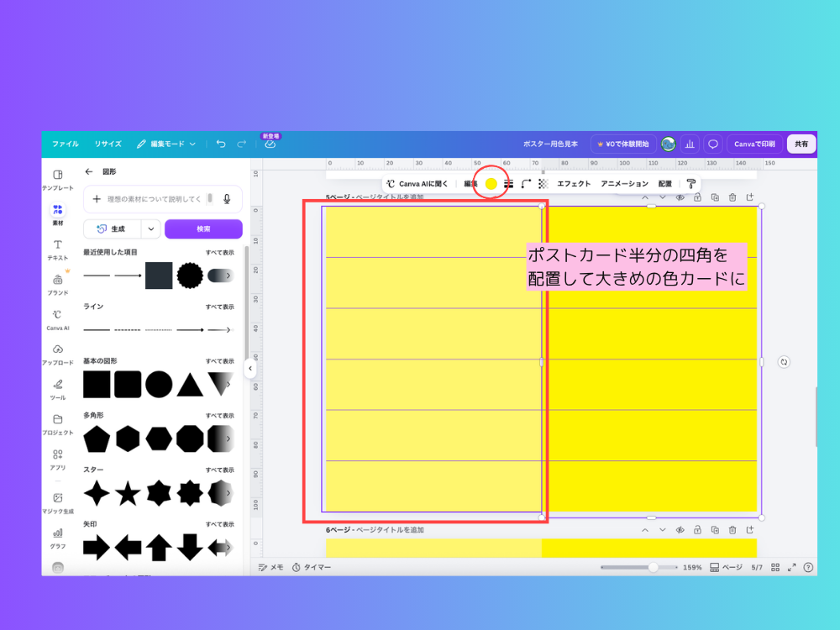Go back using the 図形 panel arrow
The height and width of the screenshot is (630, 840).
click(x=89, y=171)
